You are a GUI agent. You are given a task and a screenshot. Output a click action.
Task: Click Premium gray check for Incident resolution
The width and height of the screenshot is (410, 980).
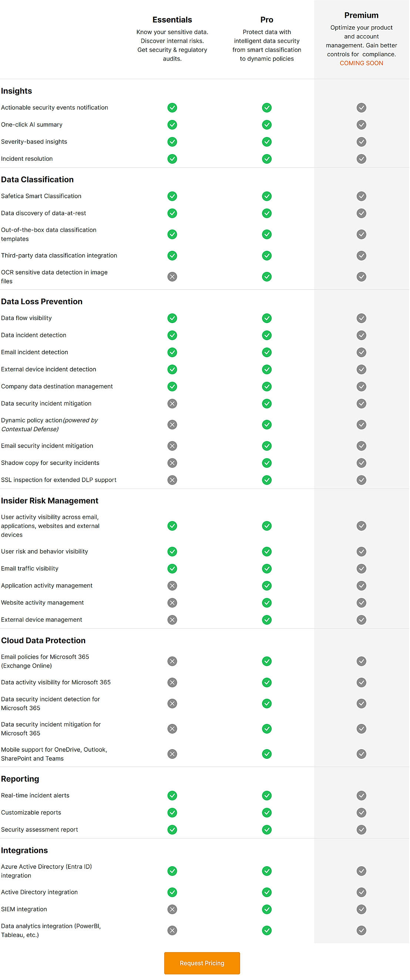pyautogui.click(x=361, y=159)
